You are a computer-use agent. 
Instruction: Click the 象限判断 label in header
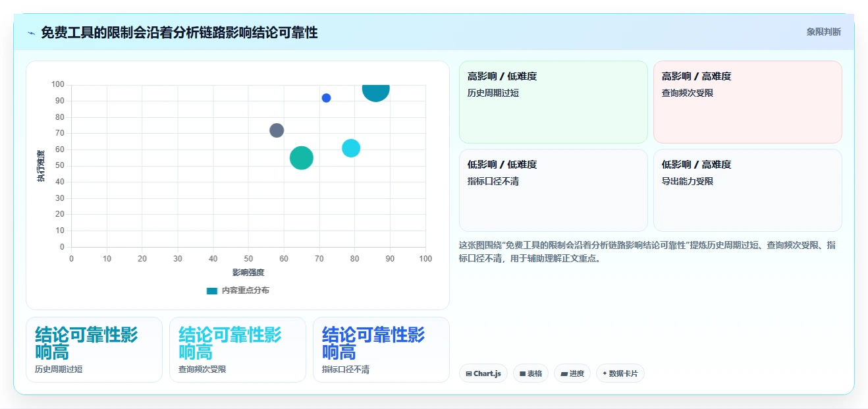[x=823, y=32]
